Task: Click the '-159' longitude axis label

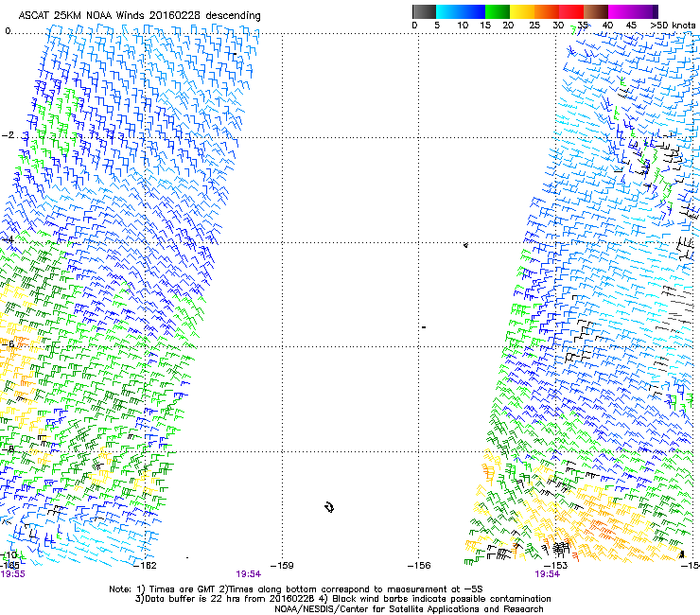Action: coord(282,566)
